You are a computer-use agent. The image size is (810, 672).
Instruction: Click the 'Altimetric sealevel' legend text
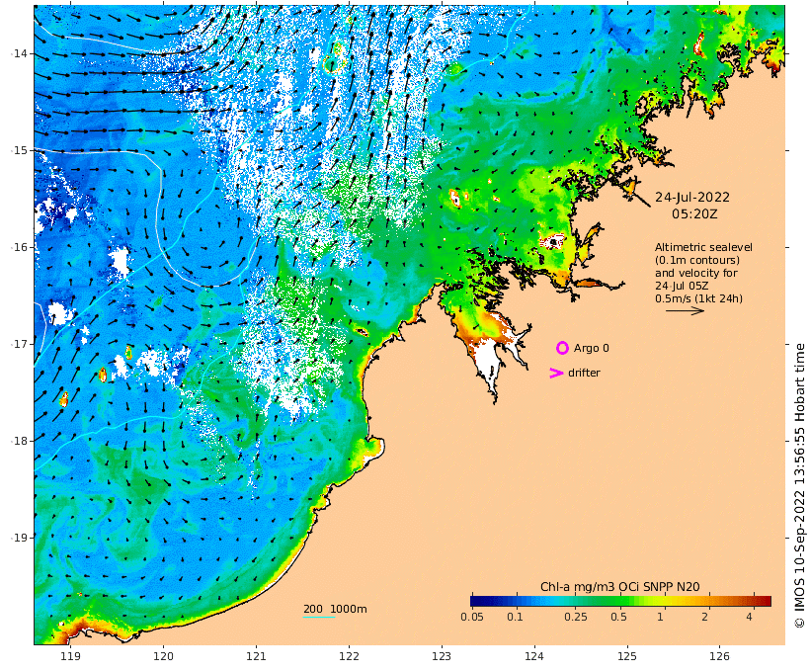click(x=703, y=247)
